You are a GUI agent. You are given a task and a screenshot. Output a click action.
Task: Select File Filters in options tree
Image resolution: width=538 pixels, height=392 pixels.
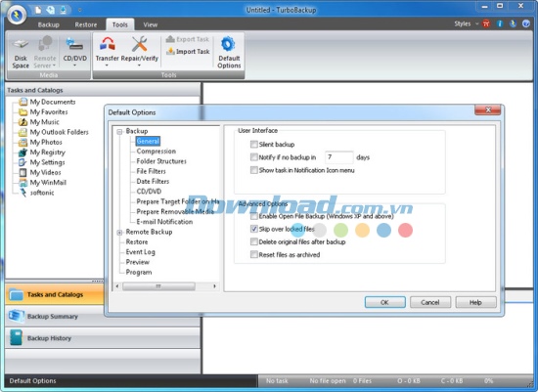[x=151, y=171]
